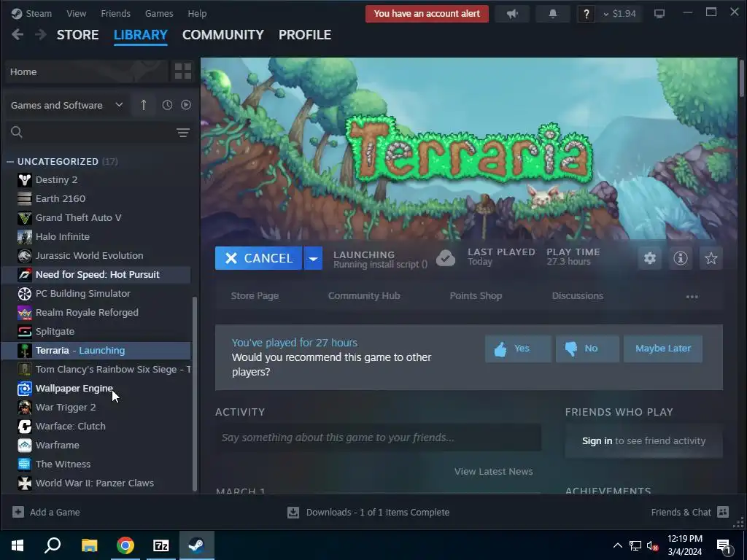
Task: Open Terraria manage gear icon
Action: [650, 258]
